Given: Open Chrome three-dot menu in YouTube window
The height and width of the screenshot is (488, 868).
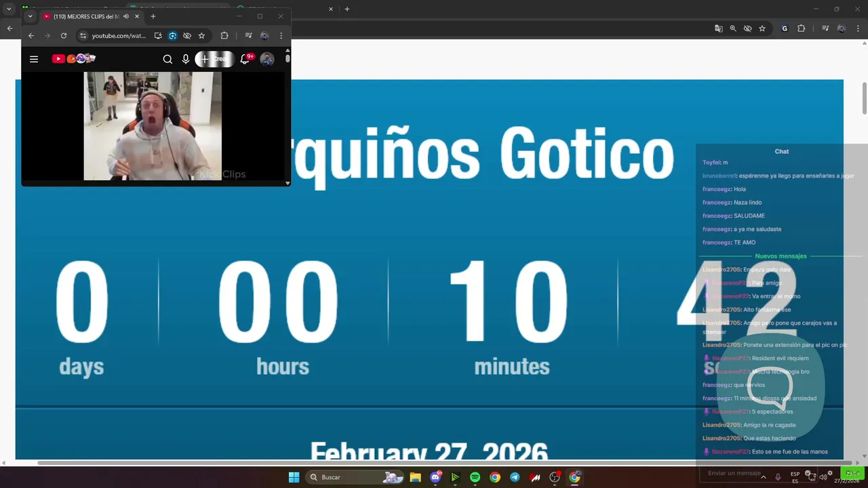Looking at the screenshot, I should click(281, 35).
